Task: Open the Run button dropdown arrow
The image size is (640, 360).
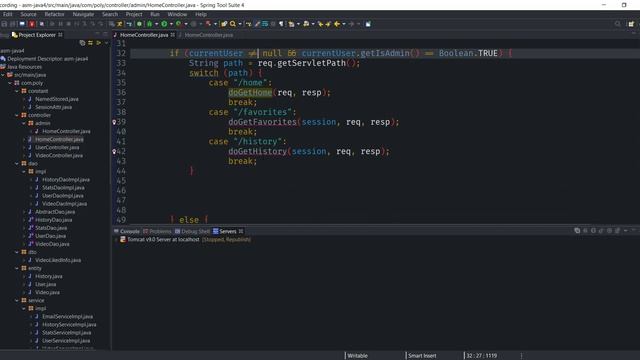Action: tap(171, 24)
